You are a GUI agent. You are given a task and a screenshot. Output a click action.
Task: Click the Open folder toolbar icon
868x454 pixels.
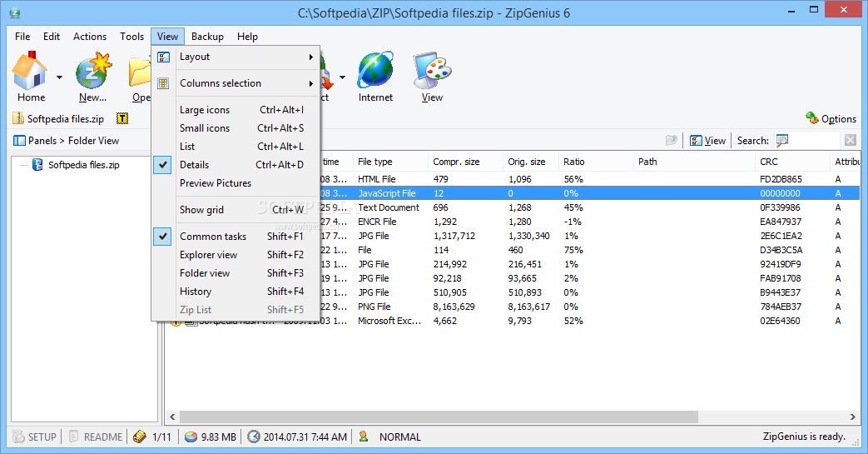[x=140, y=72]
